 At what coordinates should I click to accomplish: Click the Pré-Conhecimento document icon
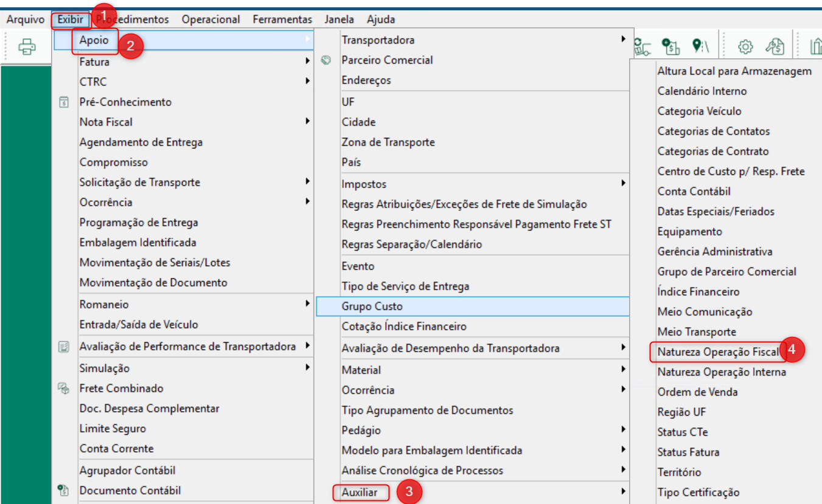(63, 102)
